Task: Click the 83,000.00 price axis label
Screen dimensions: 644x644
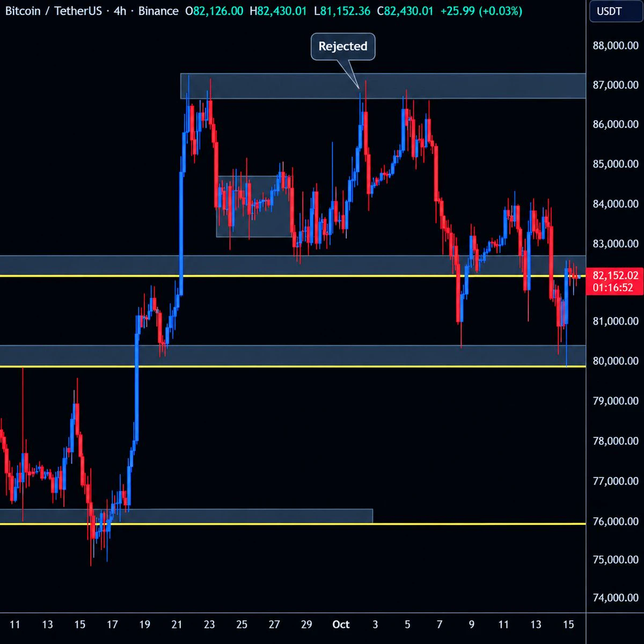Action: click(x=616, y=244)
